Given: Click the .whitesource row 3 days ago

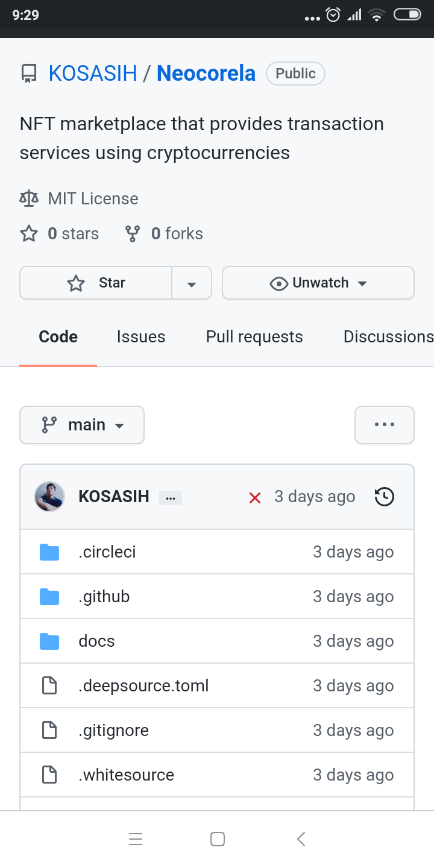Looking at the screenshot, I should 353,775.
